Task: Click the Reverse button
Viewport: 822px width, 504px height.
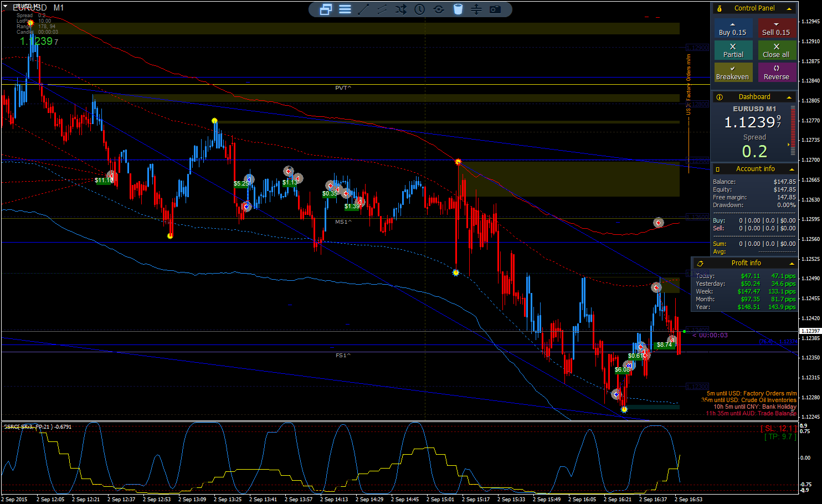Action: [777, 73]
